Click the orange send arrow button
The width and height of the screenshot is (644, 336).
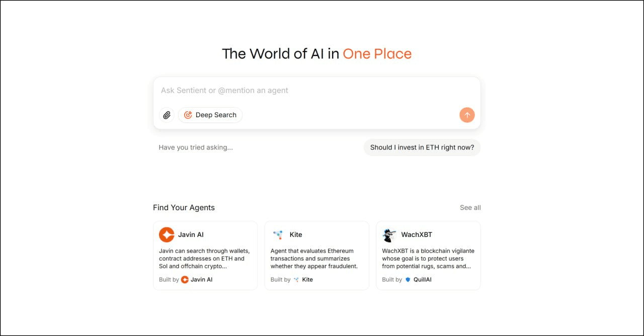pyautogui.click(x=467, y=115)
